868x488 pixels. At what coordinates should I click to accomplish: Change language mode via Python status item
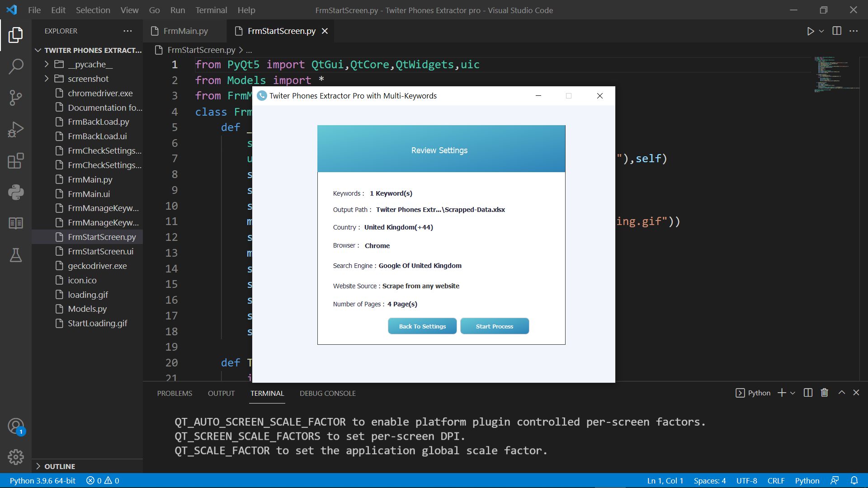pos(807,480)
